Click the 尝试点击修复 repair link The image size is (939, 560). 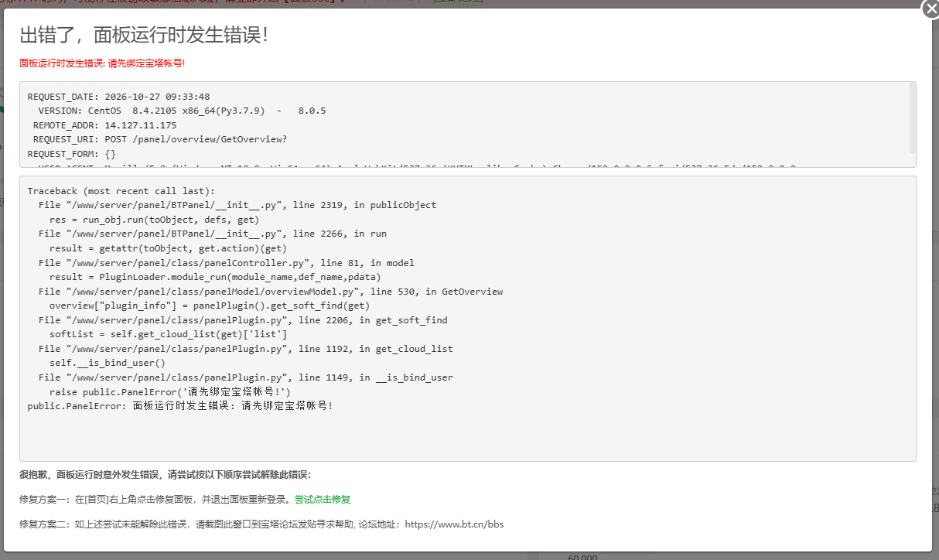(x=323, y=500)
